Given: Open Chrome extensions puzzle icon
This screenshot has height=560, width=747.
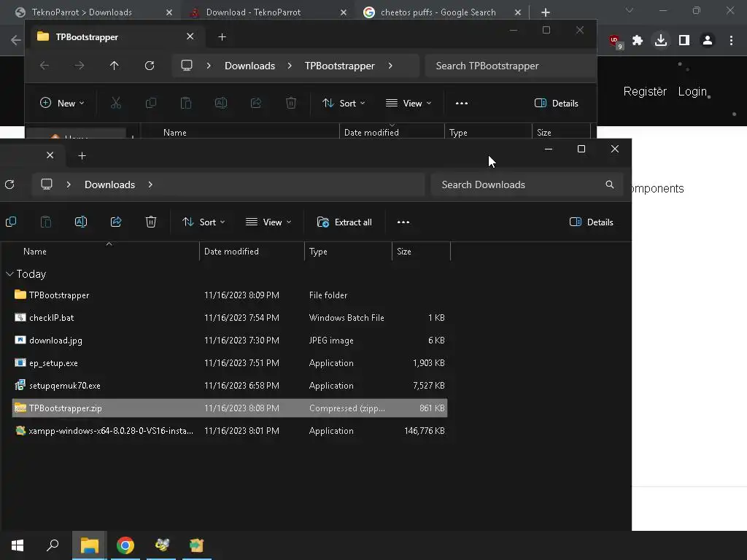Looking at the screenshot, I should pos(638,41).
